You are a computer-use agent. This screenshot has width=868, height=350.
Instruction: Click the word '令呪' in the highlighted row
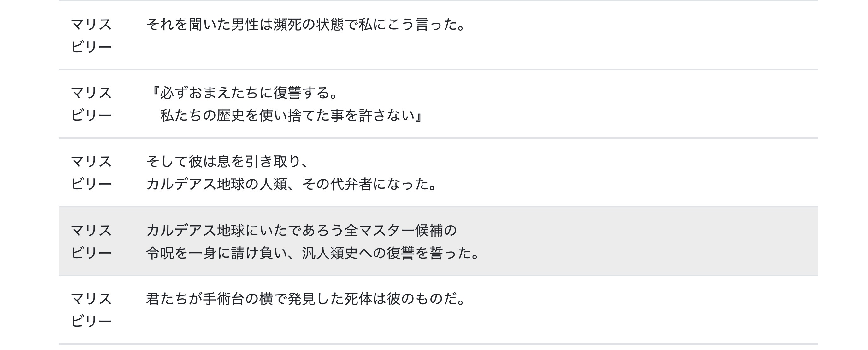coord(160,253)
